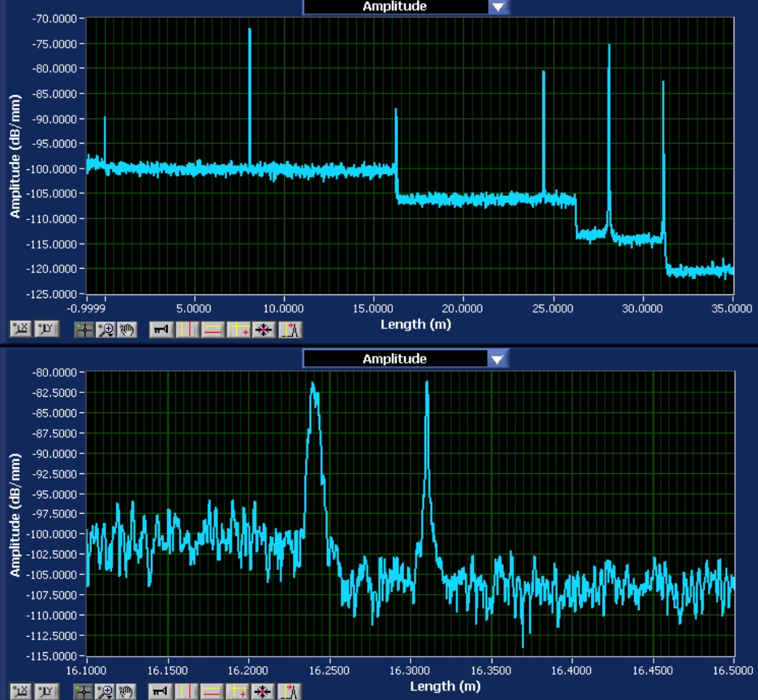The height and width of the screenshot is (700, 758).
Task: Click the peak-find icon, upper graph
Action: coord(290,330)
